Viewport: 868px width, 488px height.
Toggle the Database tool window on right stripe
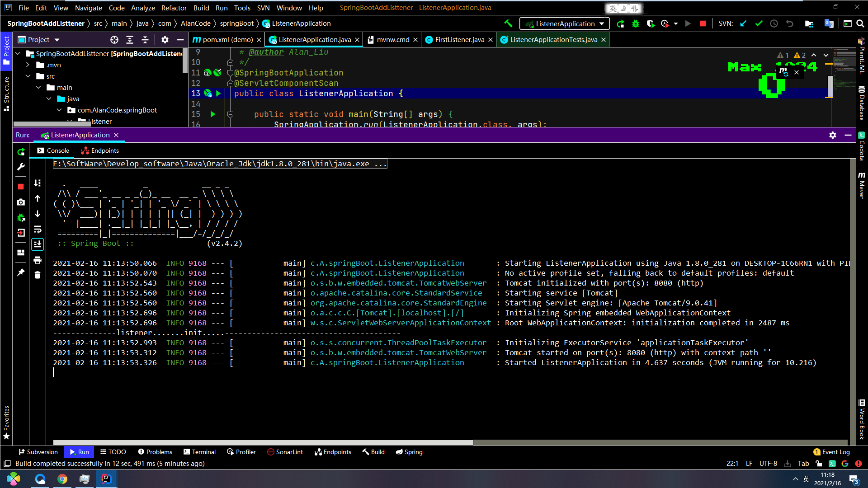(862, 103)
